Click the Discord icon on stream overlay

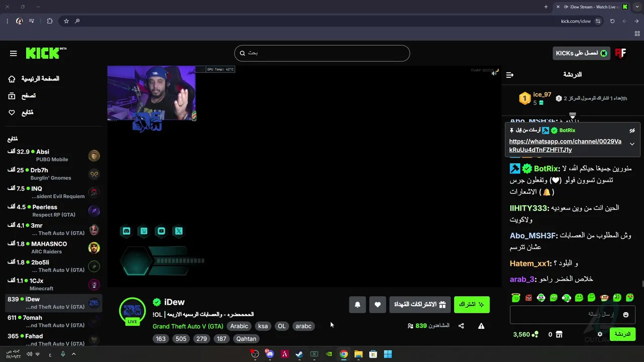pyautogui.click(x=127, y=231)
